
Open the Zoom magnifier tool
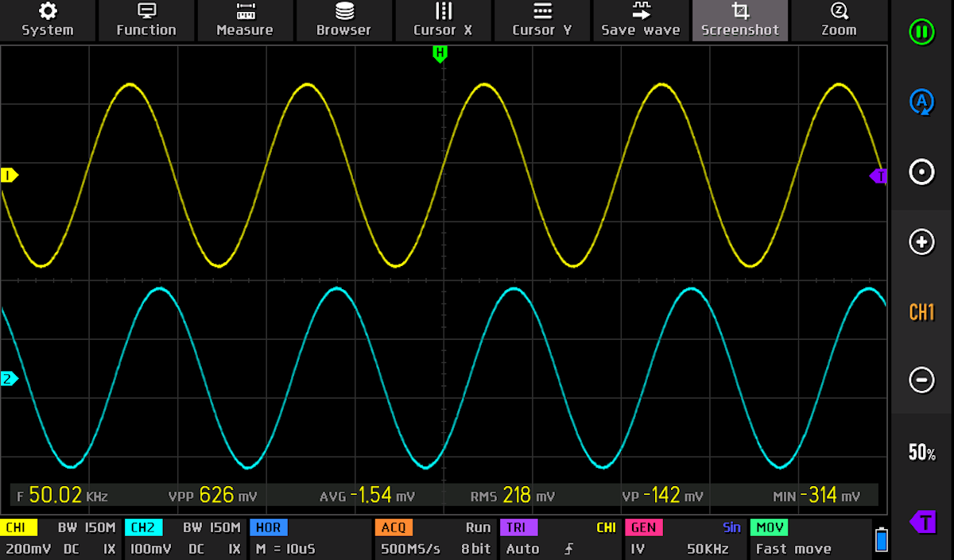pos(839,21)
